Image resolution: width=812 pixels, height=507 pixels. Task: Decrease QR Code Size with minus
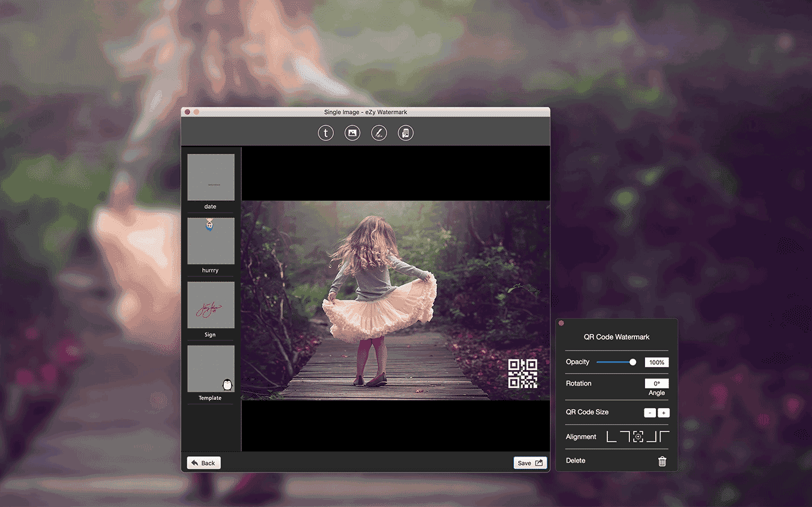[650, 413]
